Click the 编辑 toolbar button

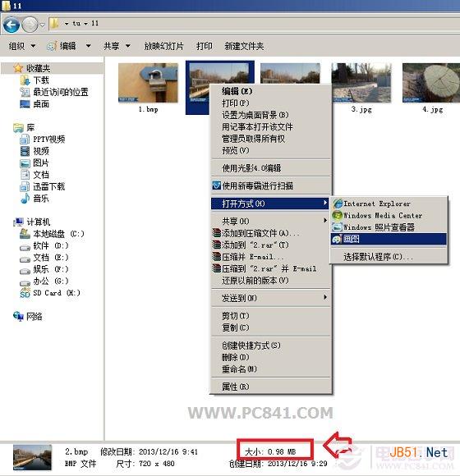coord(62,46)
